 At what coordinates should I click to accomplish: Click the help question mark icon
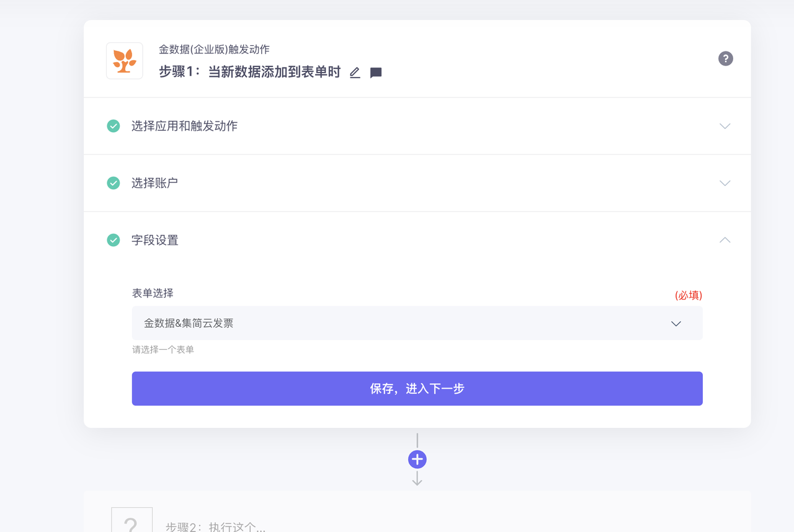pos(725,58)
